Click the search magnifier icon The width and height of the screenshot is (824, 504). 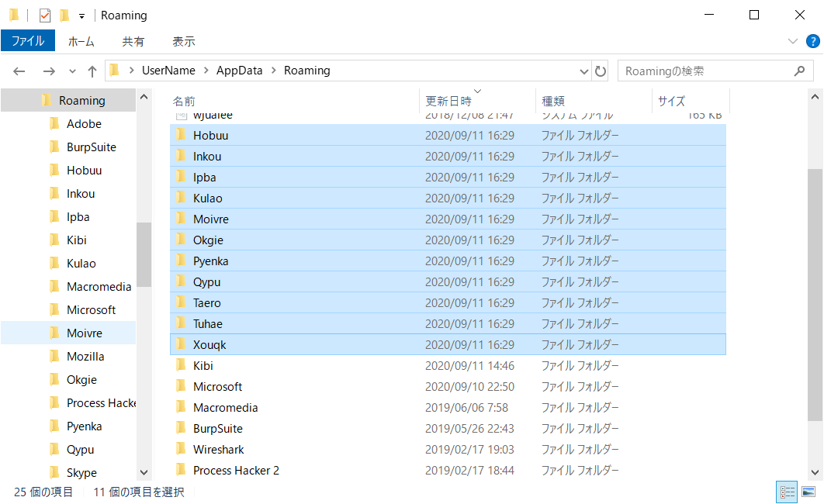coord(799,71)
